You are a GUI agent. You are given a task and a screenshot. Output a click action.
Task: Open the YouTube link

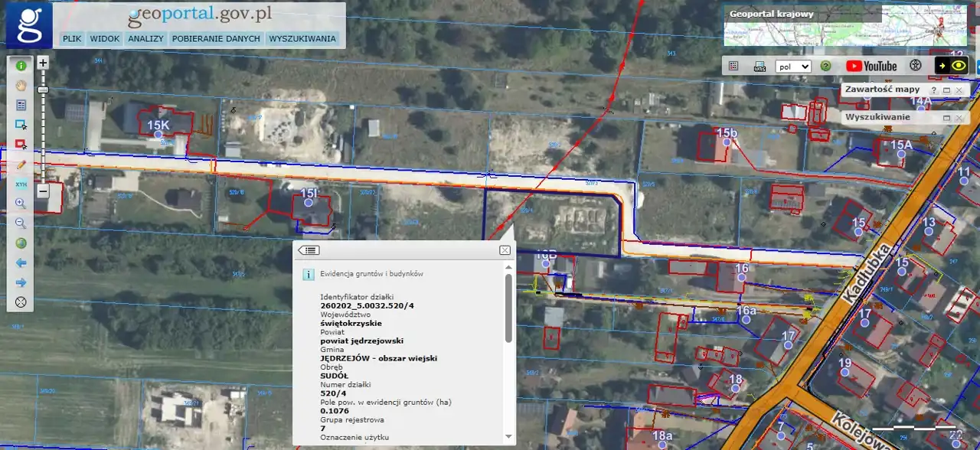click(871, 66)
